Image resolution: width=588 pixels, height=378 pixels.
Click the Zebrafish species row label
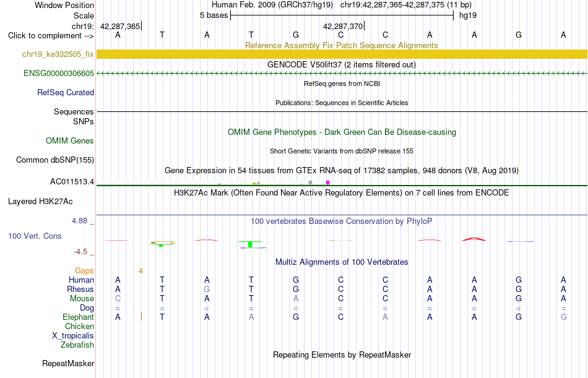tap(77, 345)
